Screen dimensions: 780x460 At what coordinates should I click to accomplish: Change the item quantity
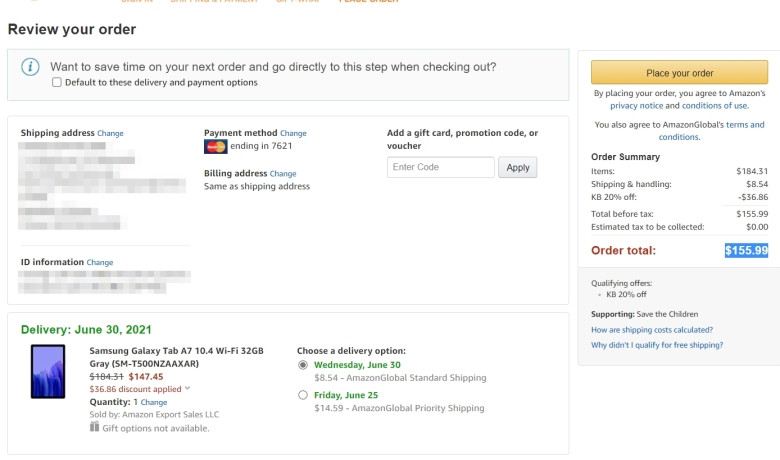(x=154, y=402)
